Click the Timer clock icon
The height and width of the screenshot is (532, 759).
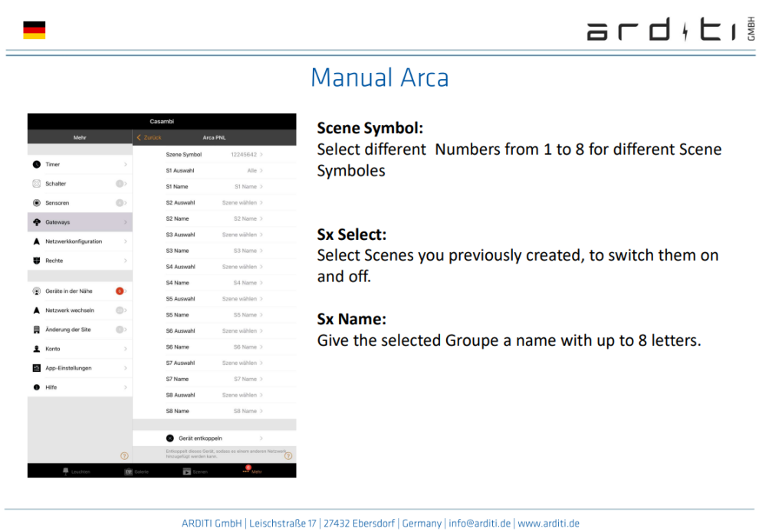pyautogui.click(x=37, y=165)
